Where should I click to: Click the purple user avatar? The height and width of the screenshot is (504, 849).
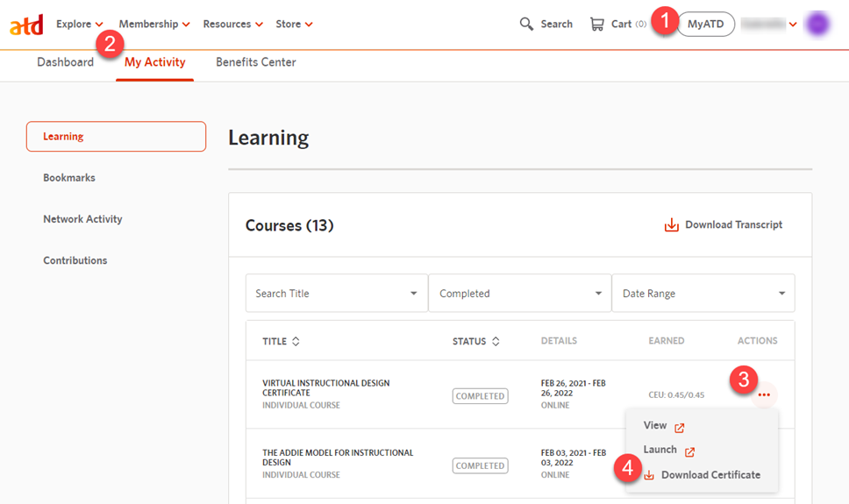click(x=817, y=24)
